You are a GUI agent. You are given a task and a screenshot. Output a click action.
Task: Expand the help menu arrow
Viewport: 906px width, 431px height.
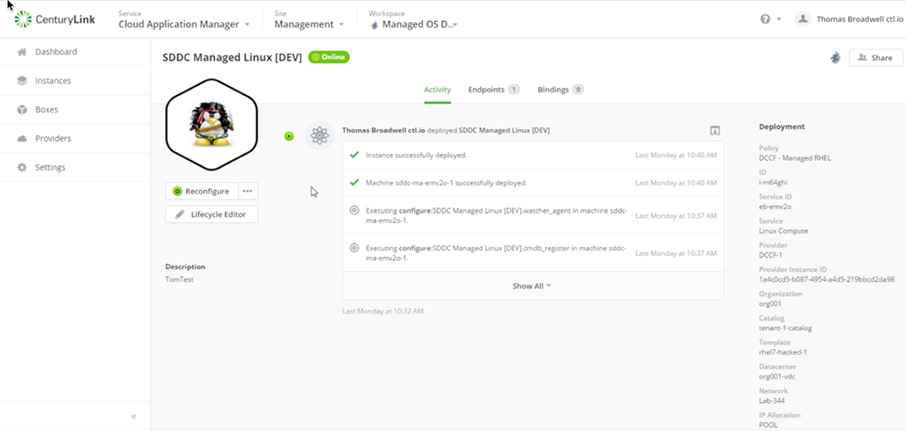point(778,19)
